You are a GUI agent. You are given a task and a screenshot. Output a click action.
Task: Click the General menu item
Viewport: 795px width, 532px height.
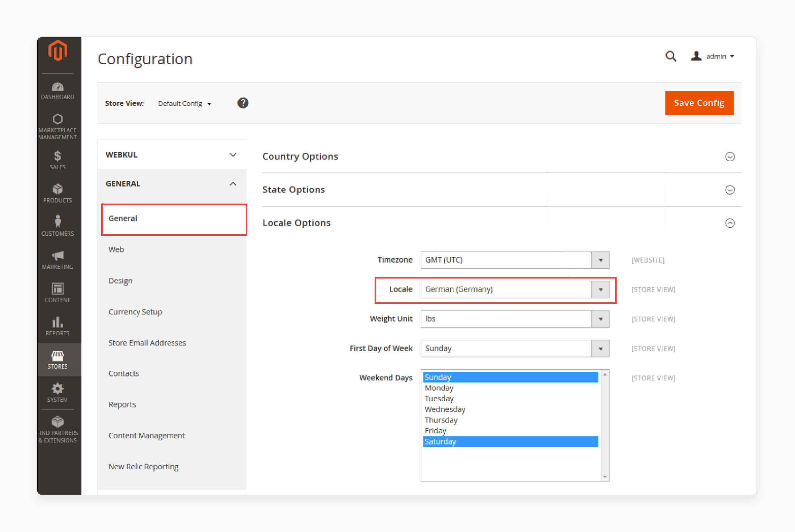tap(172, 218)
